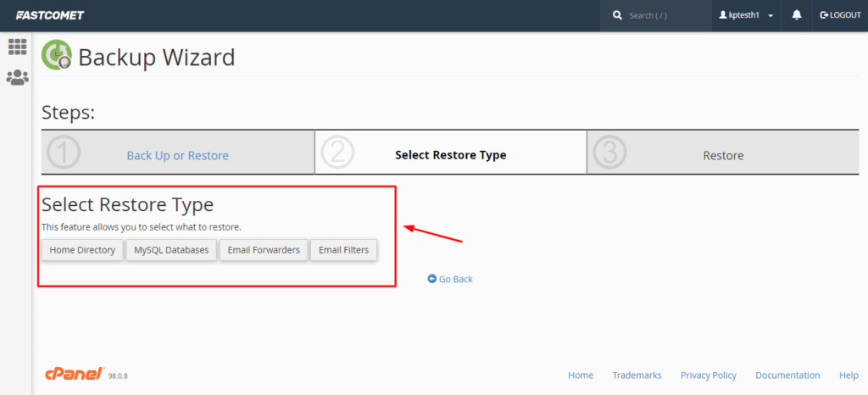
Task: Open the grid apps icon in sidebar
Action: click(17, 47)
